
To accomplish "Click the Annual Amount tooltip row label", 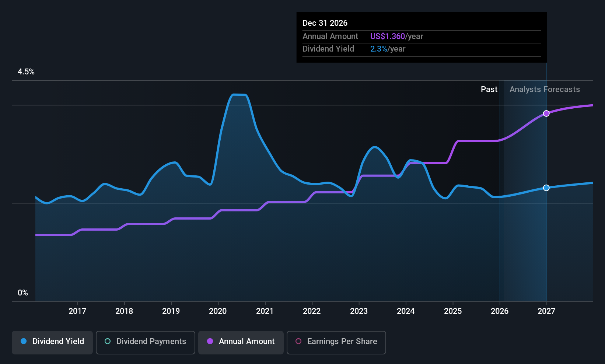I will [x=330, y=36].
